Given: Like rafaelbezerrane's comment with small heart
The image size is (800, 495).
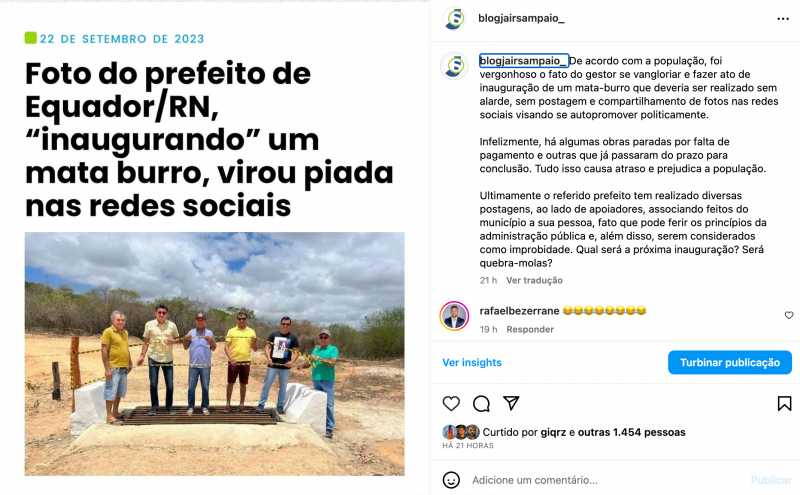Looking at the screenshot, I should pyautogui.click(x=789, y=315).
